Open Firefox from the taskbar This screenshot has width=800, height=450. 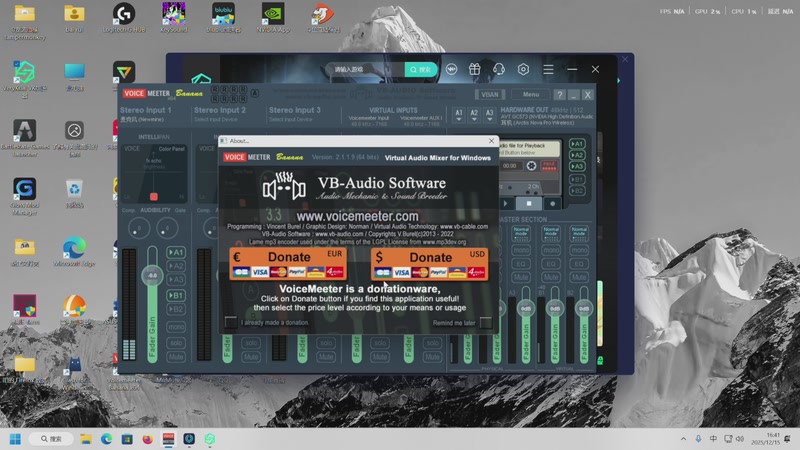click(147, 439)
